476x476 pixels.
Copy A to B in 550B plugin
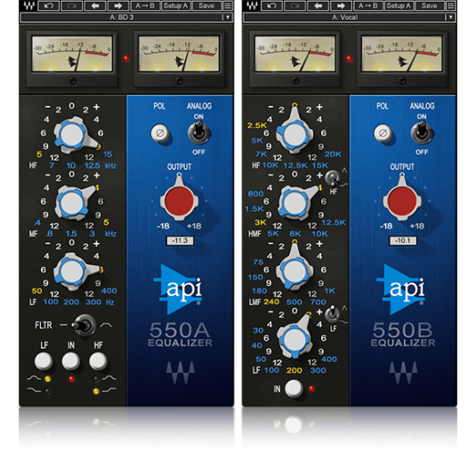coord(368,5)
